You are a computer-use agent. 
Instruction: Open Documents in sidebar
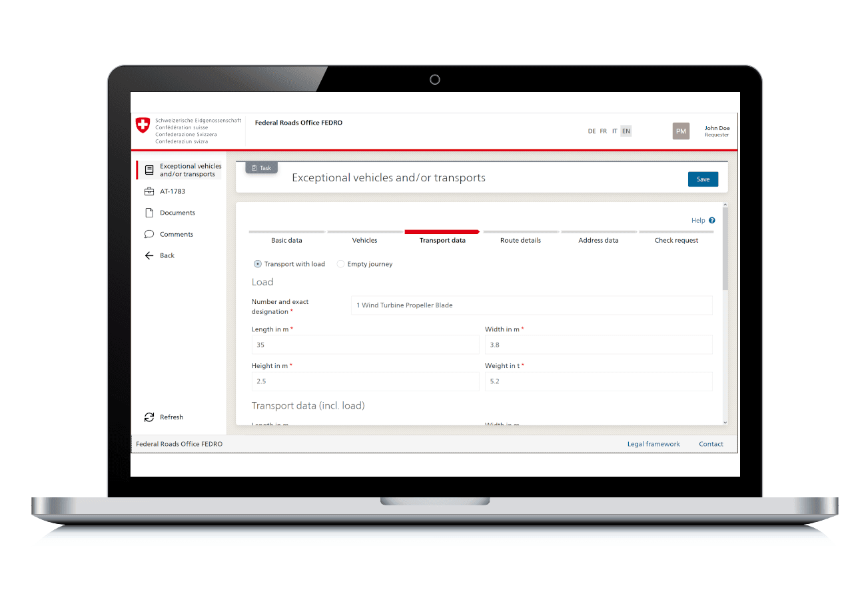[x=177, y=213]
